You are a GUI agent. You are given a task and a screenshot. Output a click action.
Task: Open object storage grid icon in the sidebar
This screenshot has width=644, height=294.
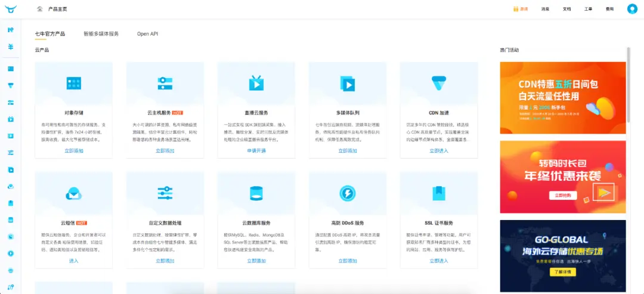pos(11,69)
